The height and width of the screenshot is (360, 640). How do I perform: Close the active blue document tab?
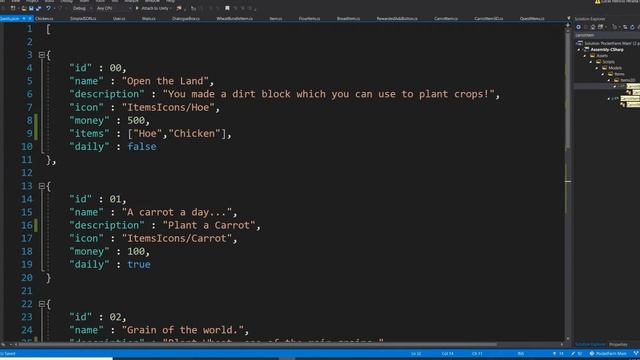click(x=30, y=19)
